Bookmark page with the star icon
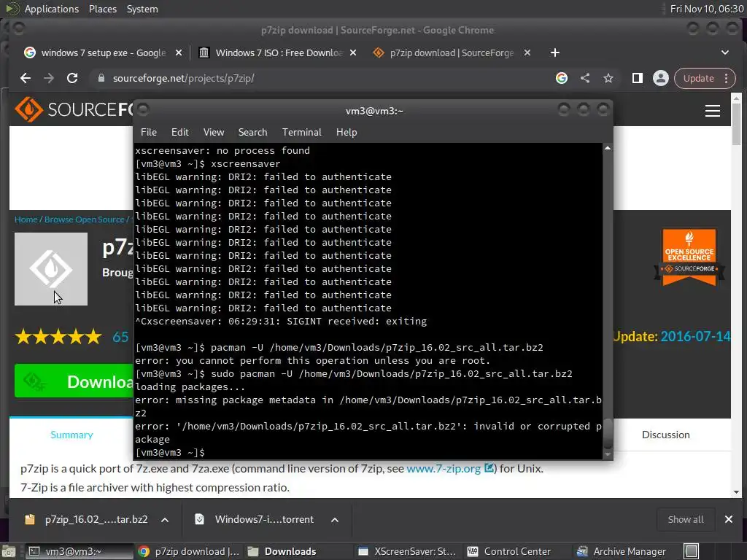The width and height of the screenshot is (747, 560). tap(608, 78)
